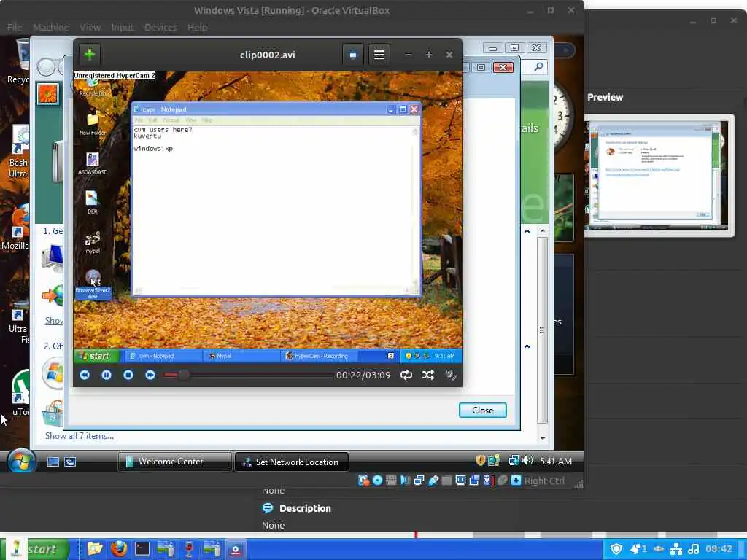Click the VirtualBox display status icon
747x560 pixels.
pos(460,481)
